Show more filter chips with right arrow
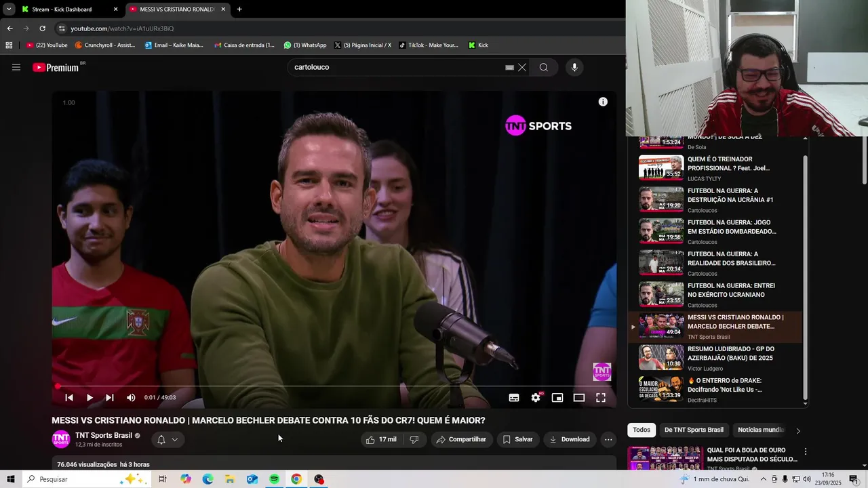Image resolution: width=868 pixels, height=488 pixels. (798, 430)
